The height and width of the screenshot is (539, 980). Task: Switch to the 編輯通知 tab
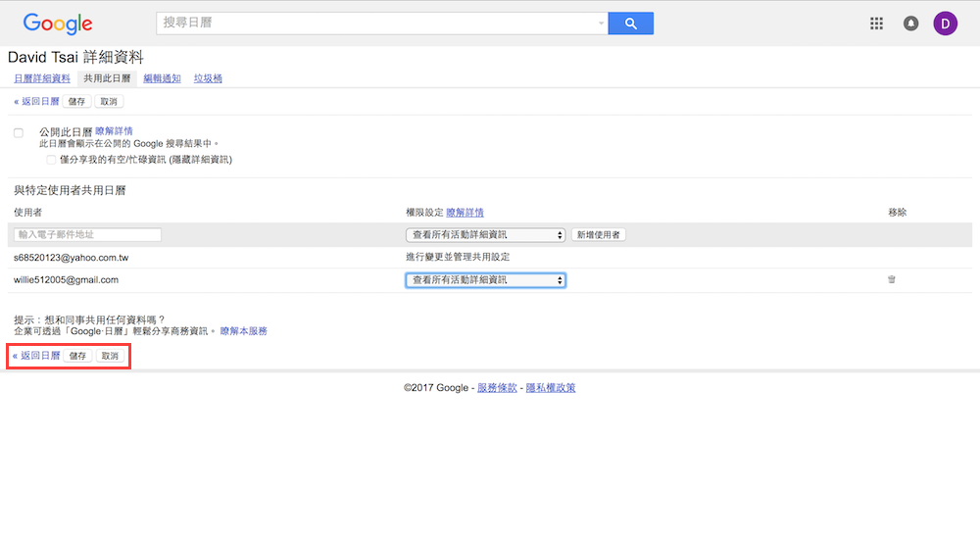click(162, 78)
